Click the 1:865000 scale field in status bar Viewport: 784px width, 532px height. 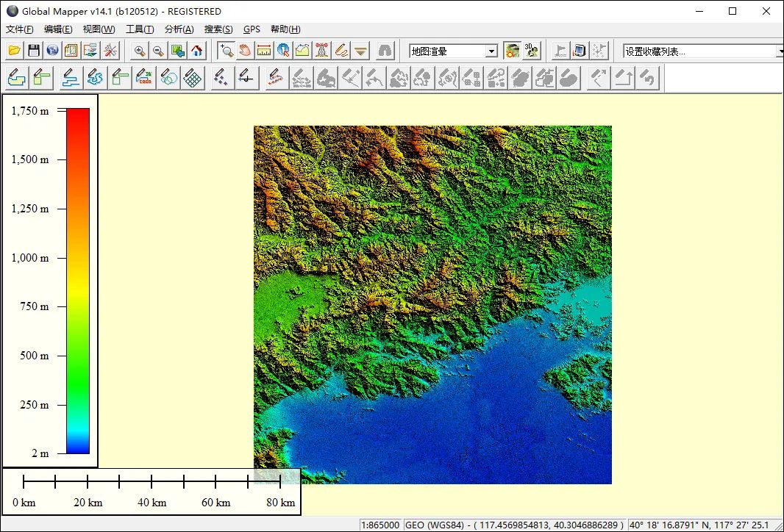380,525
